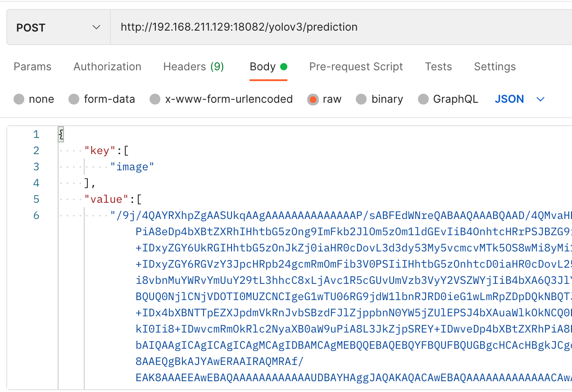Select the raw radio option
572x392 pixels.
313,99
